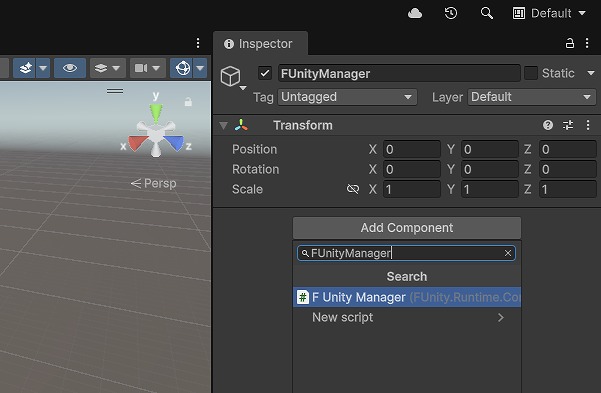Open Transform help reference icon
The height and width of the screenshot is (393, 601).
tap(548, 125)
